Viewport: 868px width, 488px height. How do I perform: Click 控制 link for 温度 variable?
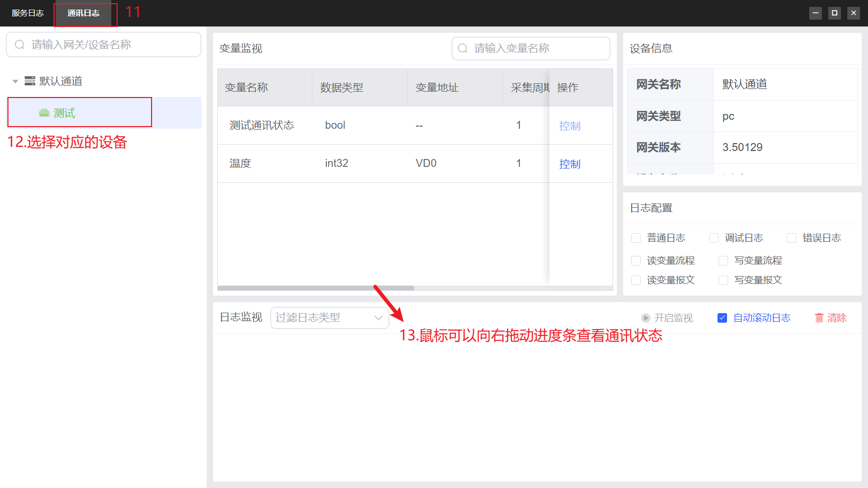[x=570, y=164]
